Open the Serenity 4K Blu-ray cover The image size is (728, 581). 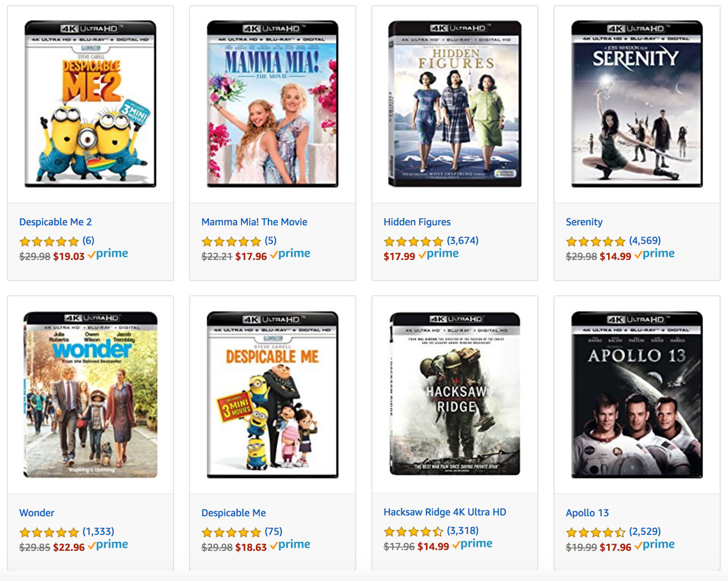click(637, 104)
